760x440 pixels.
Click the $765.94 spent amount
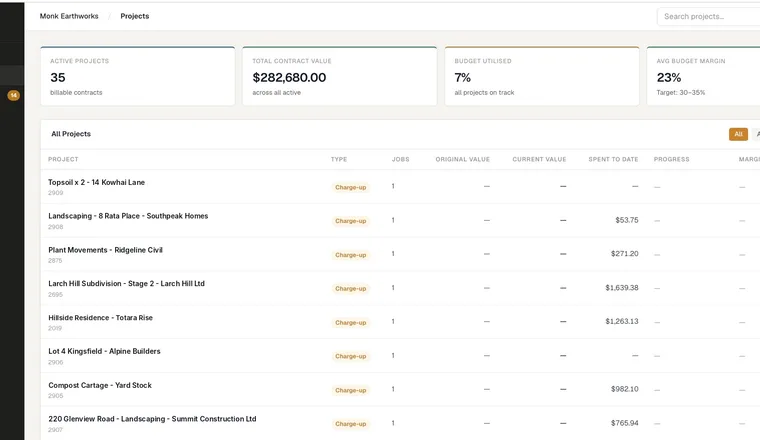[x=624, y=423]
